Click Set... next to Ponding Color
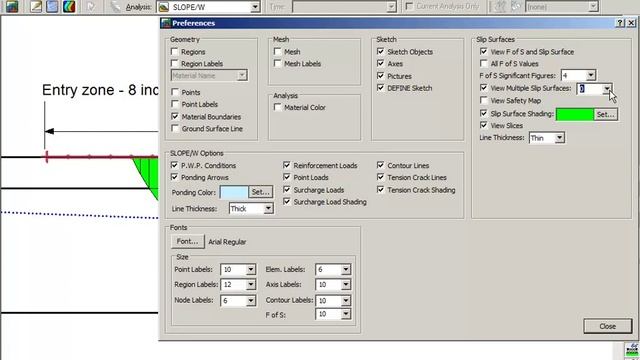Screen dimensions: 640x360 (260, 192)
